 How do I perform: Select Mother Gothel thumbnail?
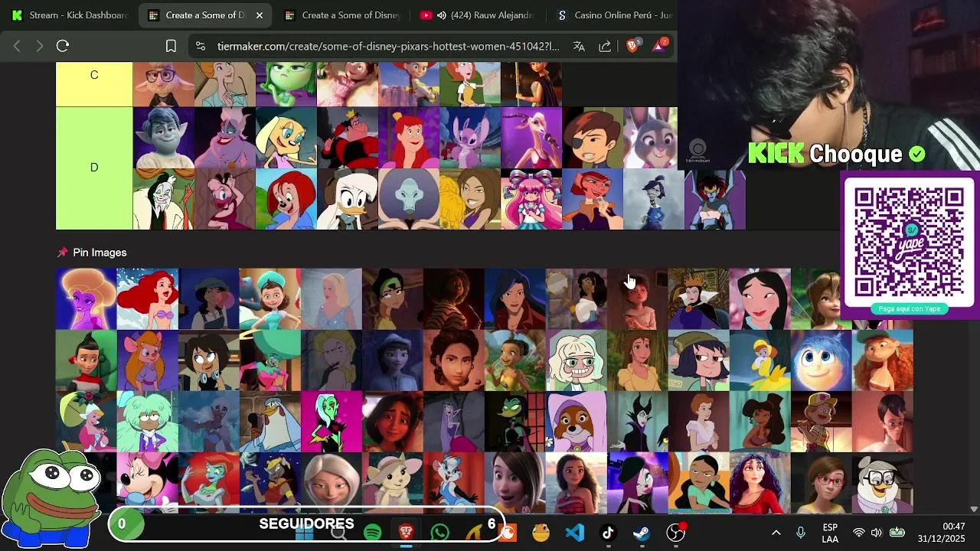point(760,483)
